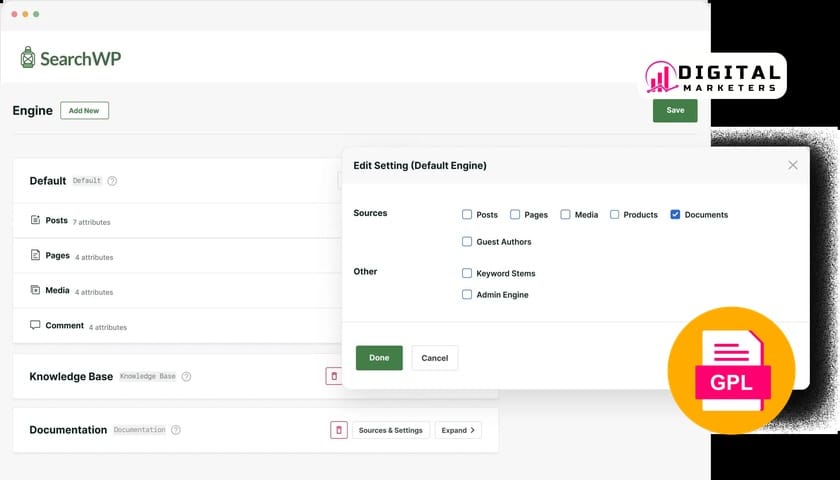
Task: Uncheck the Documents source checkbox
Action: [x=676, y=215]
